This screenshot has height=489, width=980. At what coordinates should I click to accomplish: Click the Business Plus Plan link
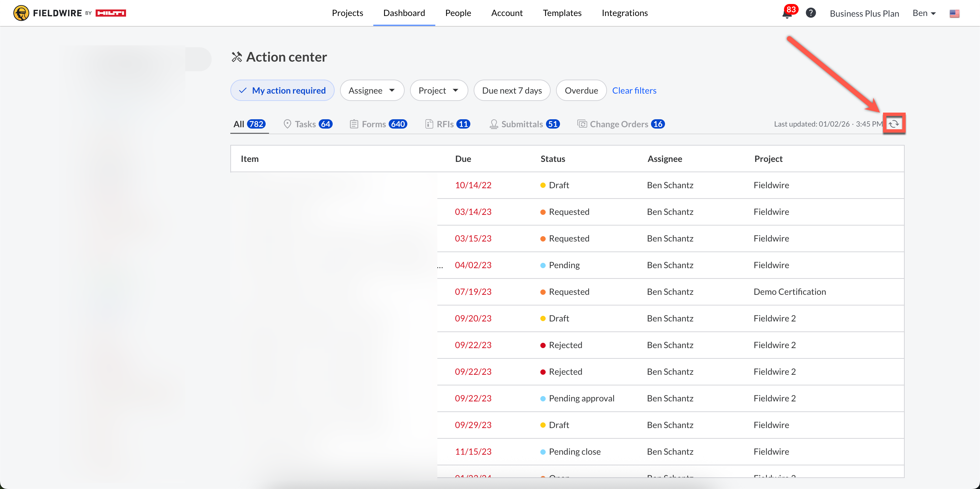864,14
